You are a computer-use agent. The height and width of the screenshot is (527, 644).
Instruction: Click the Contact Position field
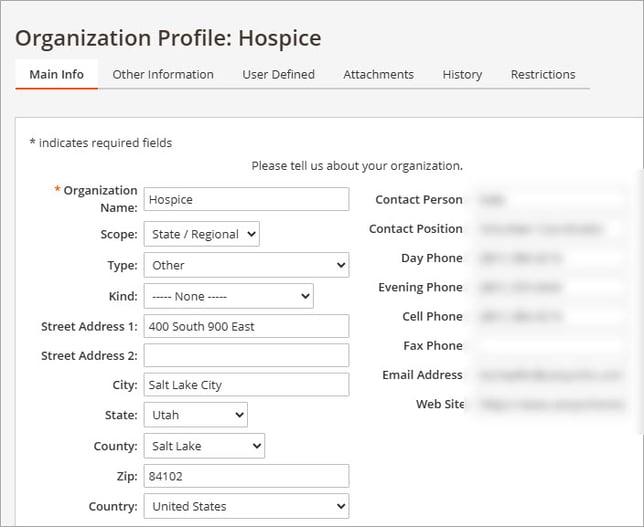550,229
